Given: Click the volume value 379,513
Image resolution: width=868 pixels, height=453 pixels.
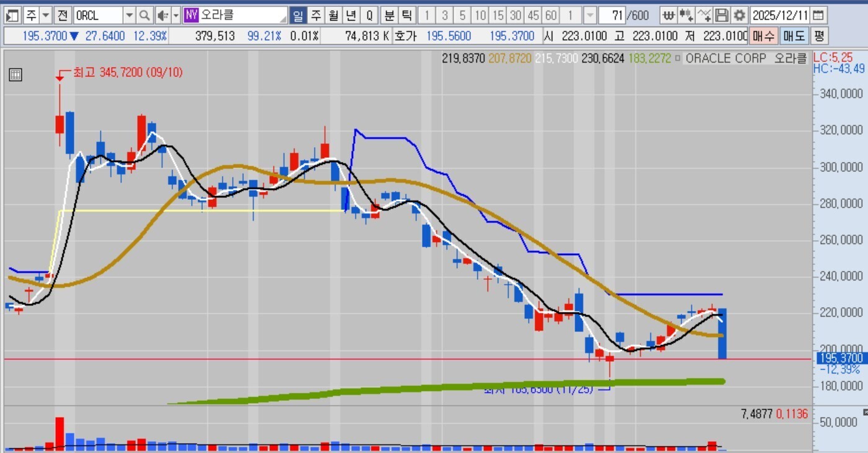Looking at the screenshot, I should point(215,36).
